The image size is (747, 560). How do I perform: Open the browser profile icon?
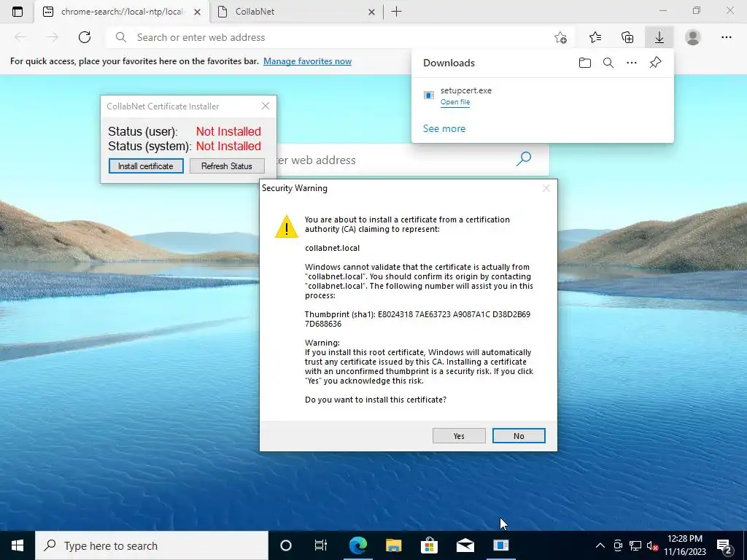[693, 37]
